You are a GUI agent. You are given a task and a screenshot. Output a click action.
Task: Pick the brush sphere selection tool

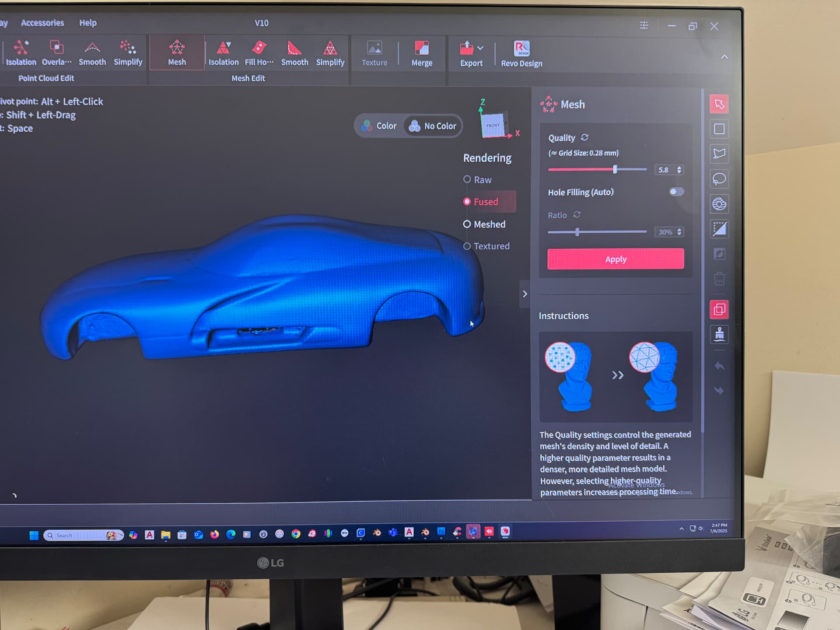[x=719, y=204]
